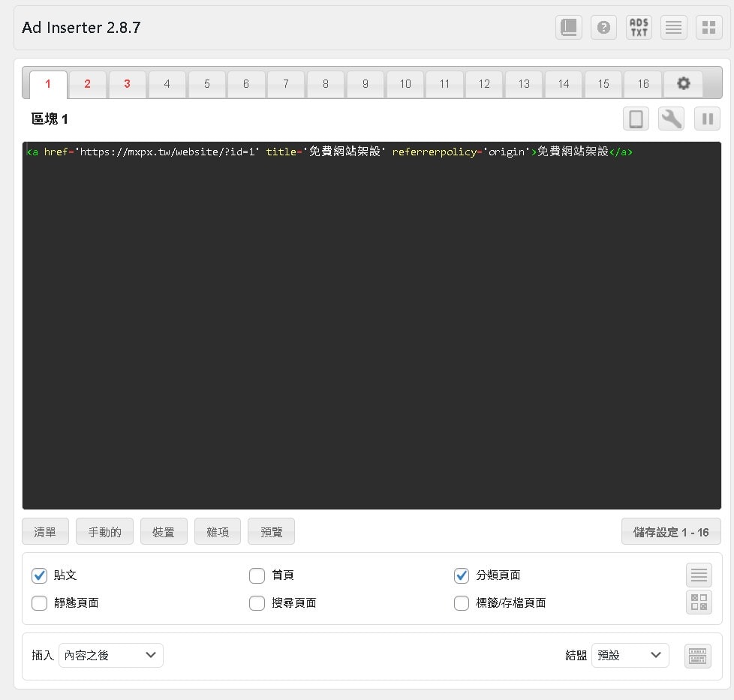Open the documentation book icon

click(x=569, y=28)
